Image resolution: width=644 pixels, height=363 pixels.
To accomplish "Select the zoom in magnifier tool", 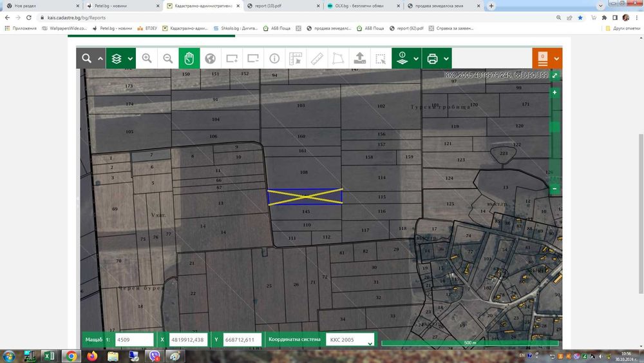I will 147,58.
